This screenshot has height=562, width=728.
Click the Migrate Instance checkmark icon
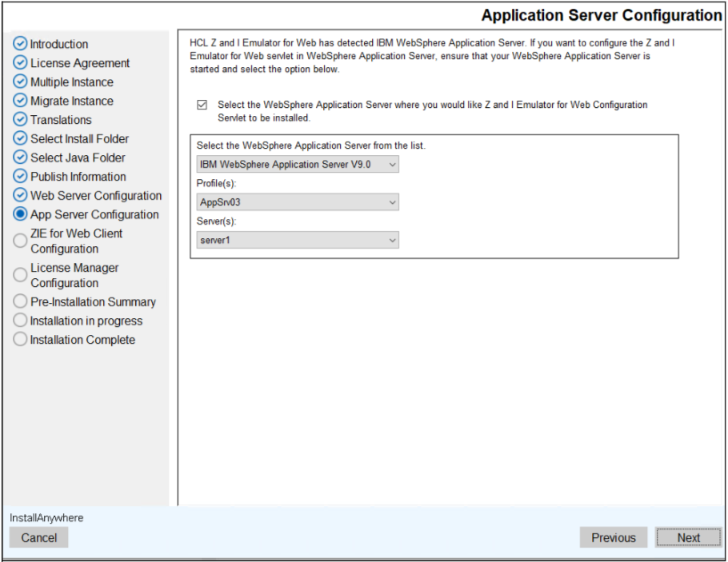point(20,100)
